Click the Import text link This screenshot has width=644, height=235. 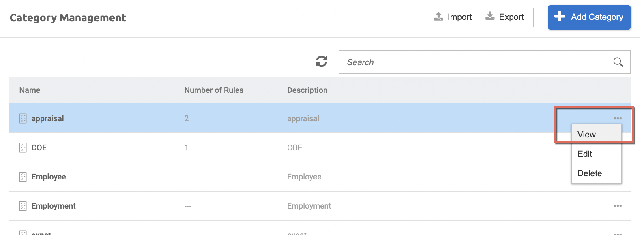point(459,17)
